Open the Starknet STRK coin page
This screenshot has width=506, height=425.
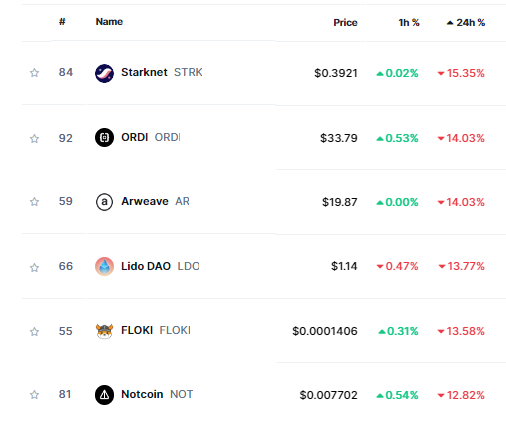pos(162,72)
